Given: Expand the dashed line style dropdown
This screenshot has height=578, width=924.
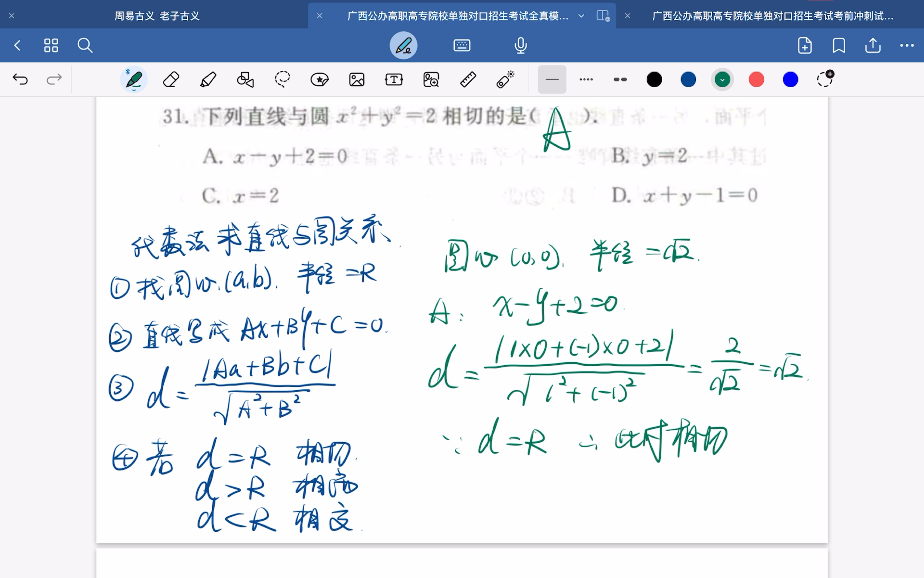Looking at the screenshot, I should 619,80.
